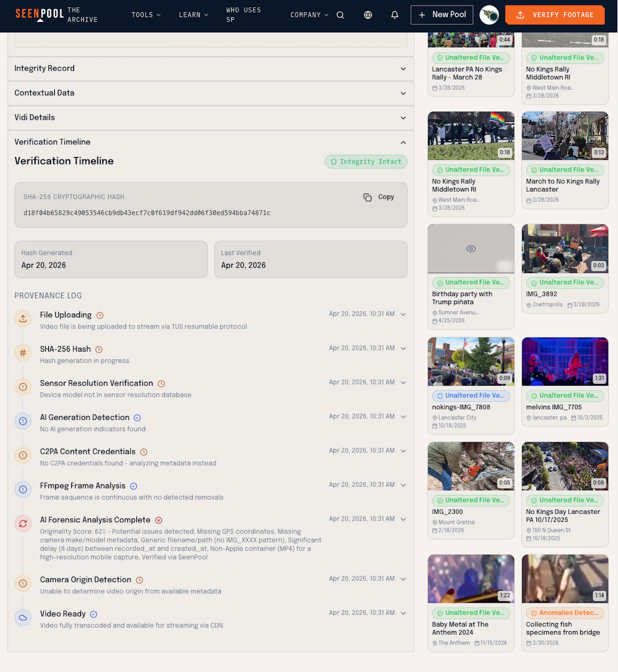Open Lancaster PA No Kings Rally title
The height and width of the screenshot is (672, 618).
pyautogui.click(x=467, y=73)
